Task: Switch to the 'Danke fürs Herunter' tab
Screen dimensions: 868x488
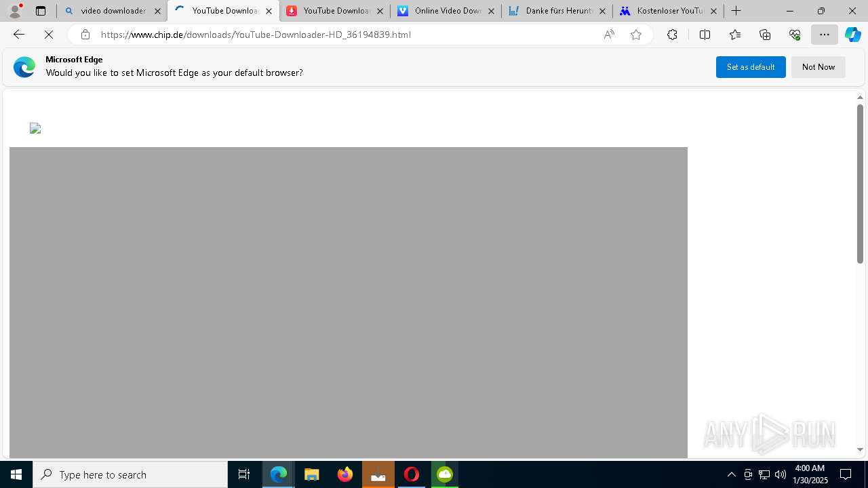Action: click(x=557, y=11)
